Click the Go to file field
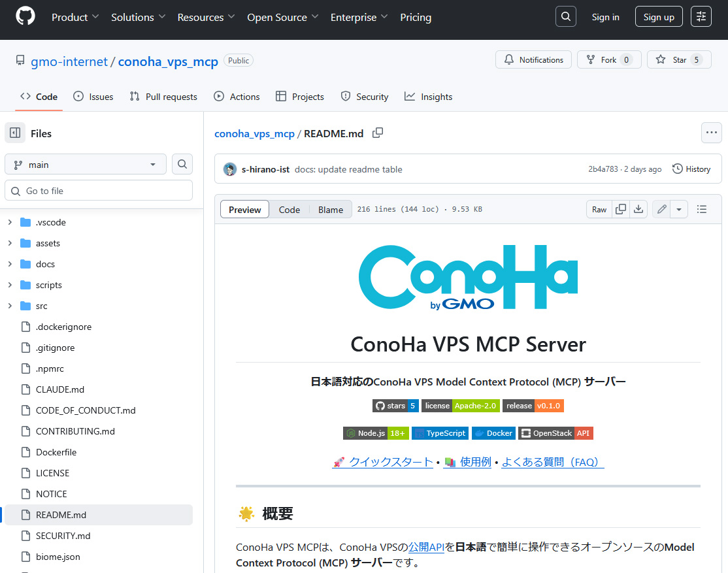 [x=99, y=190]
